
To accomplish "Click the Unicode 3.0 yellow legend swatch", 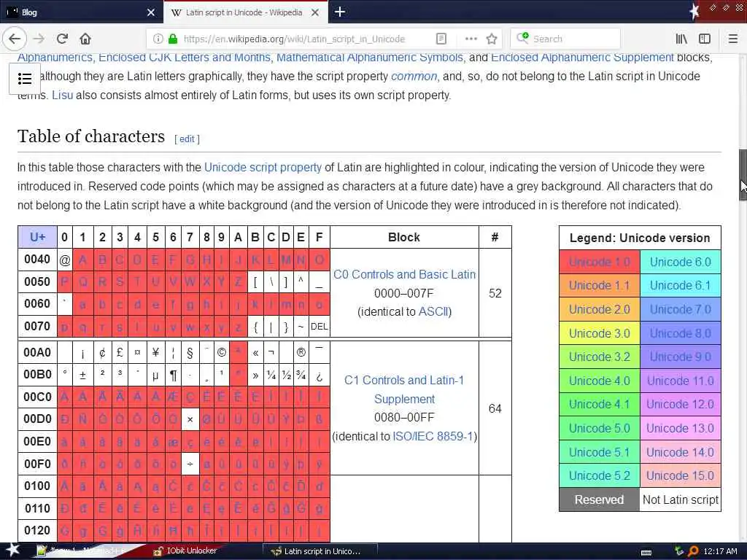I will click(x=600, y=333).
